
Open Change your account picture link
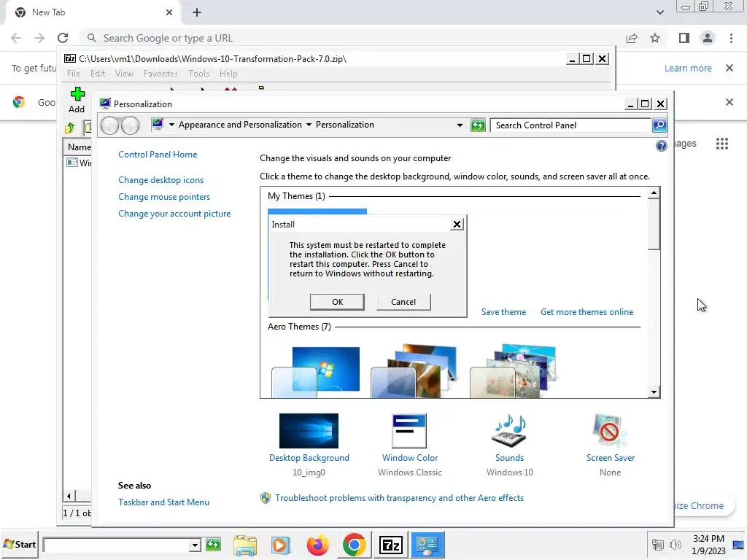pos(174,214)
